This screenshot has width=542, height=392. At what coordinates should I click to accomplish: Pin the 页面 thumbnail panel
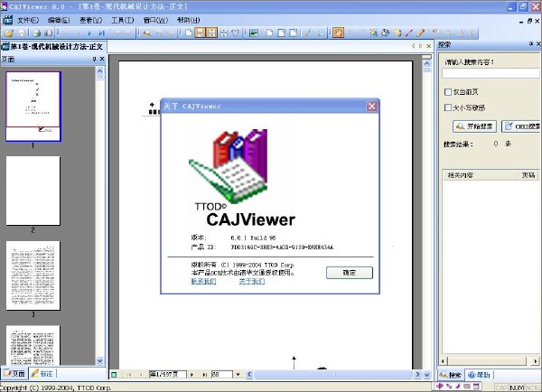pyautogui.click(x=94, y=59)
